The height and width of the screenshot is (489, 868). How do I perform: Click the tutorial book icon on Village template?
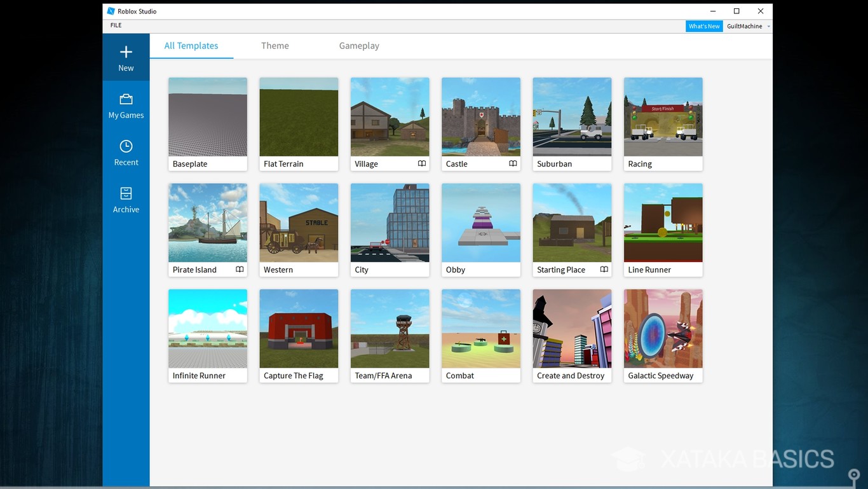tap(421, 163)
